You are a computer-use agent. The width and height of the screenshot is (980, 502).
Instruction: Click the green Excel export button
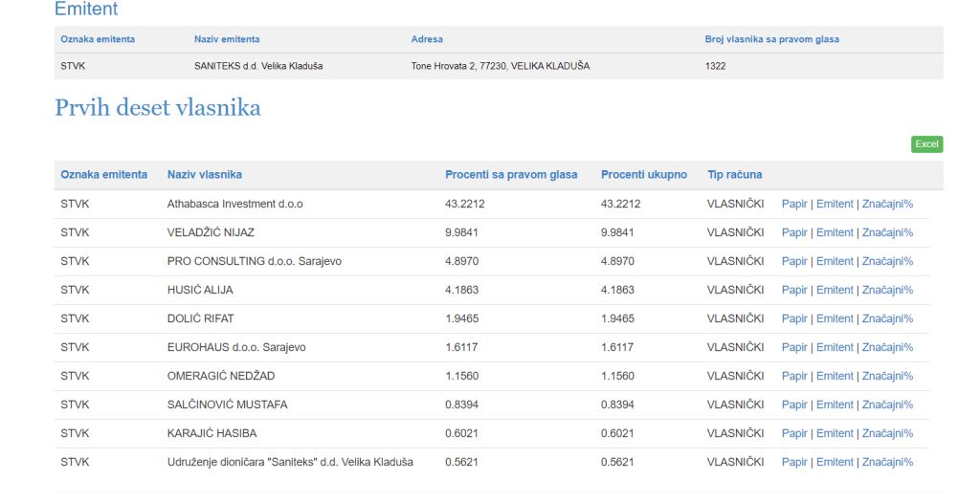[x=926, y=144]
